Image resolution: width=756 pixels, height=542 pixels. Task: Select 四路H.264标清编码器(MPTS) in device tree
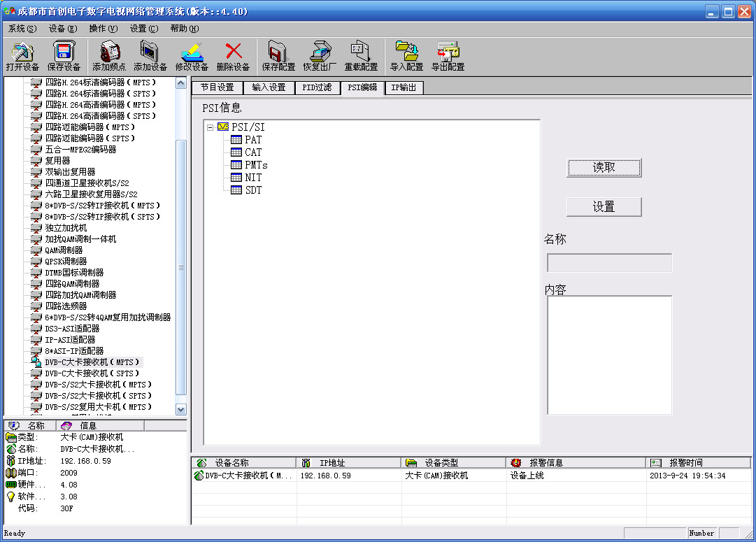(x=100, y=83)
